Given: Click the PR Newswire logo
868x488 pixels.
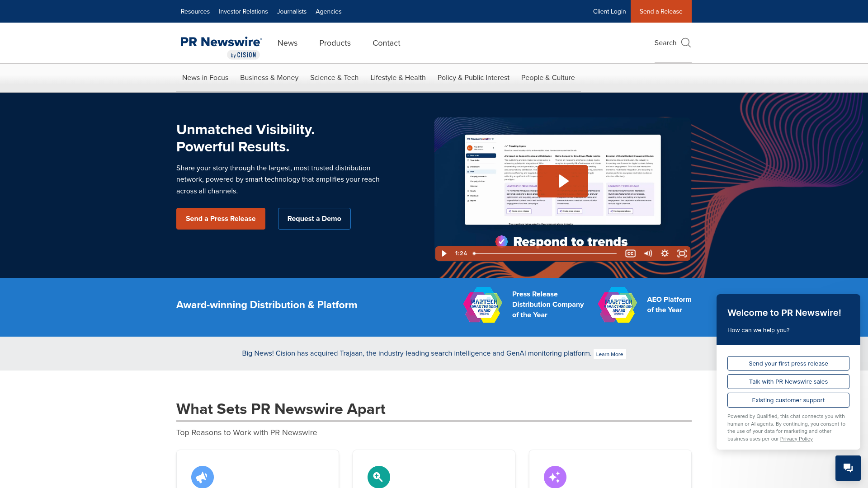Looking at the screenshot, I should click(221, 47).
